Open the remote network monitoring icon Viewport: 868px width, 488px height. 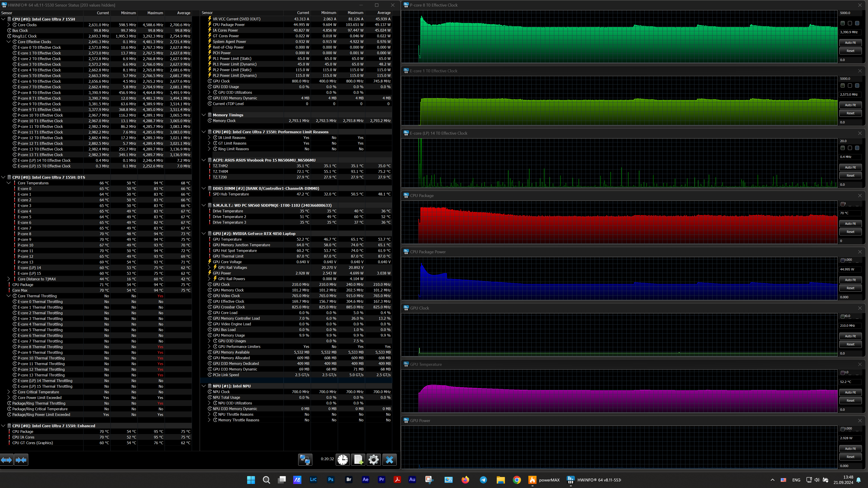tap(305, 460)
